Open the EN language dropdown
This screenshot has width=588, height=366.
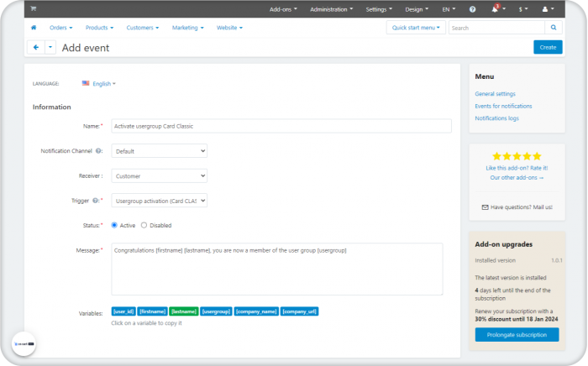coord(449,9)
